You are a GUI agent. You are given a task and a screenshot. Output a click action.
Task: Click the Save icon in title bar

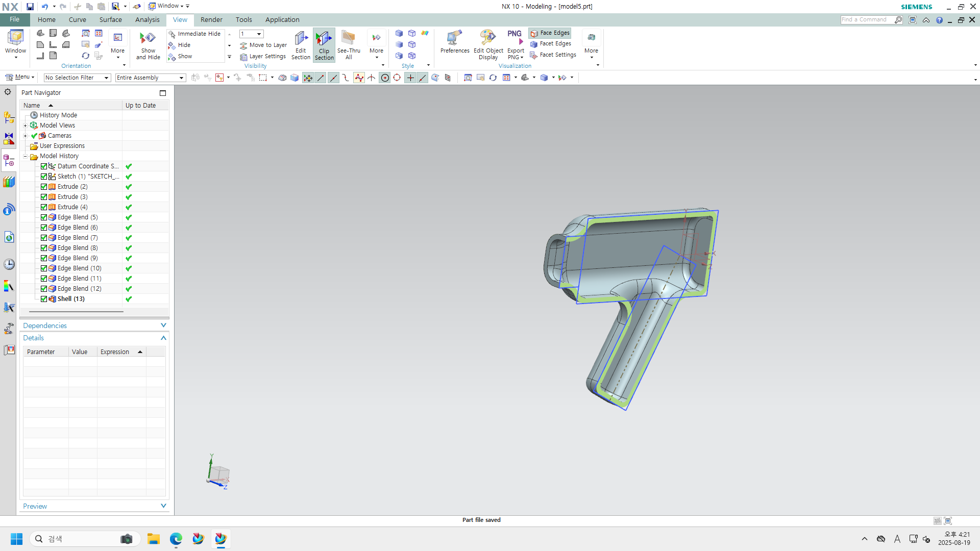click(x=30, y=7)
